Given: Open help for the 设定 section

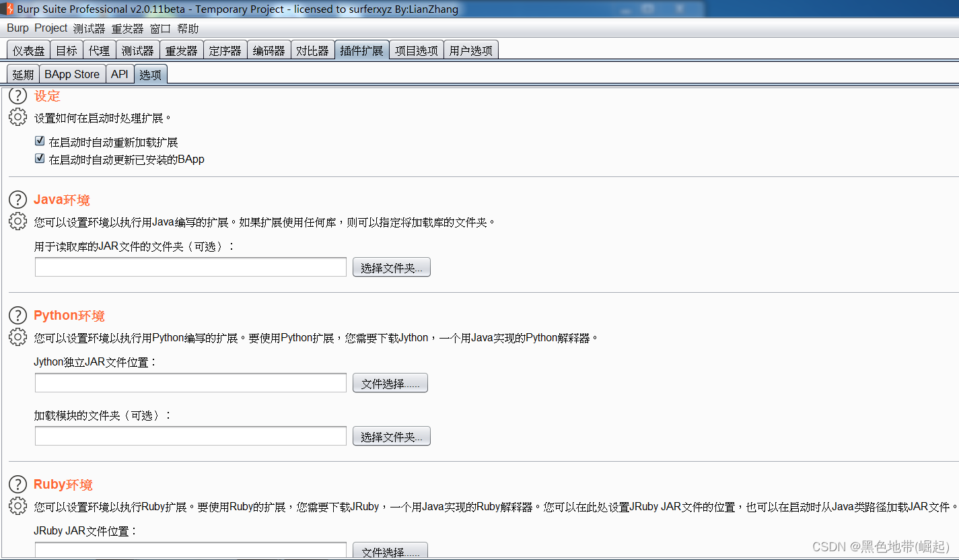Looking at the screenshot, I should point(17,95).
